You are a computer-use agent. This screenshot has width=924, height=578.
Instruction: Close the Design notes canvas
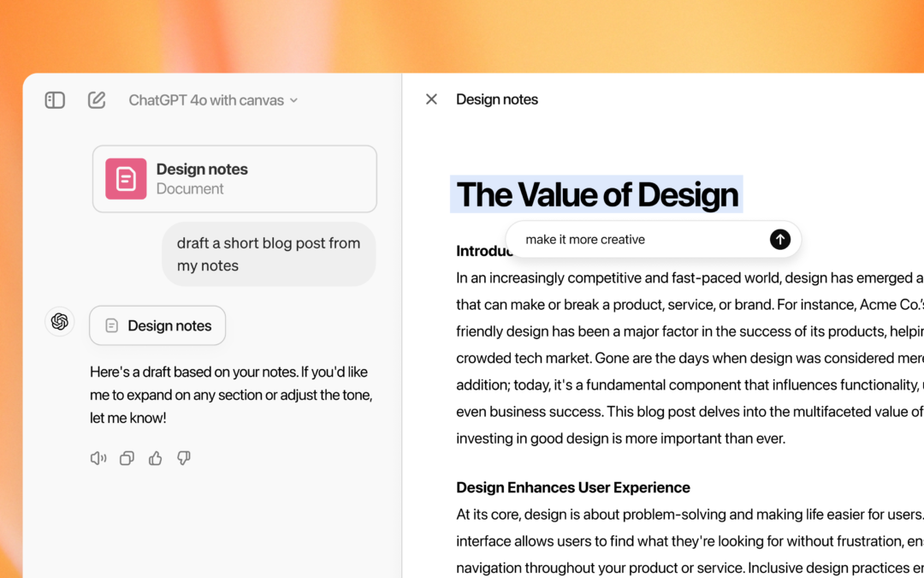(x=431, y=99)
